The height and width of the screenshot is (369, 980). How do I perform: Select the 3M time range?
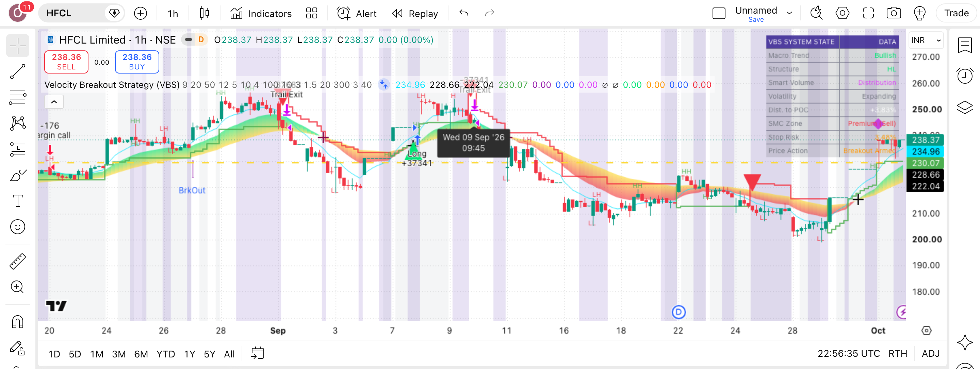[119, 354]
